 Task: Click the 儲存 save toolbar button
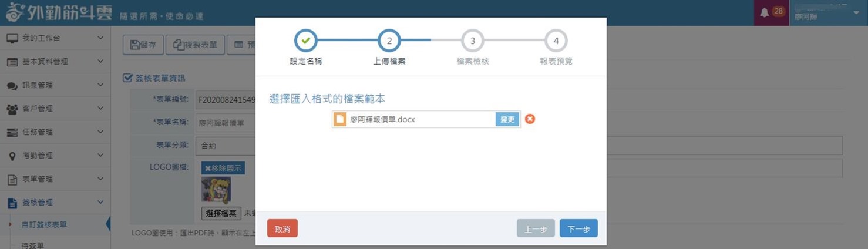pos(143,45)
